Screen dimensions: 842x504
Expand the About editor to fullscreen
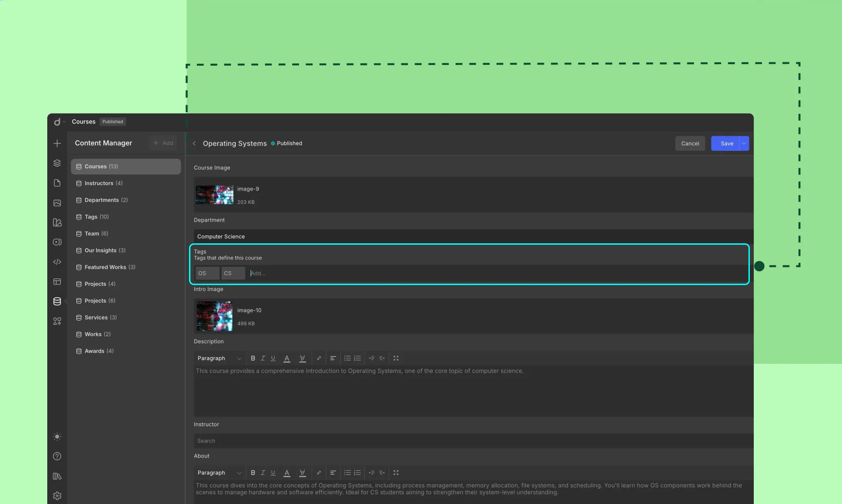click(x=396, y=473)
